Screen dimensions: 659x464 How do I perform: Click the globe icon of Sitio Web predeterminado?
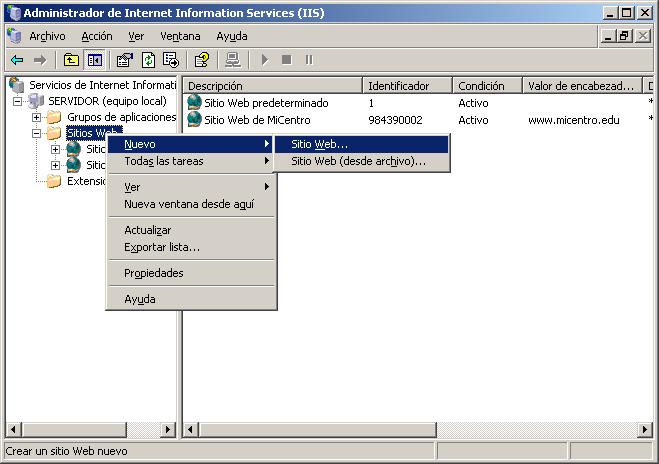tap(194, 102)
